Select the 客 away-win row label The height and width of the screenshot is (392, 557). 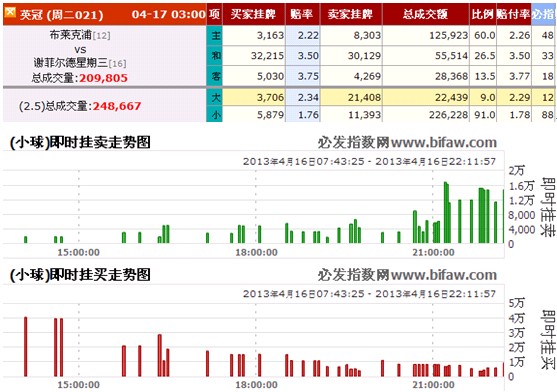point(215,76)
